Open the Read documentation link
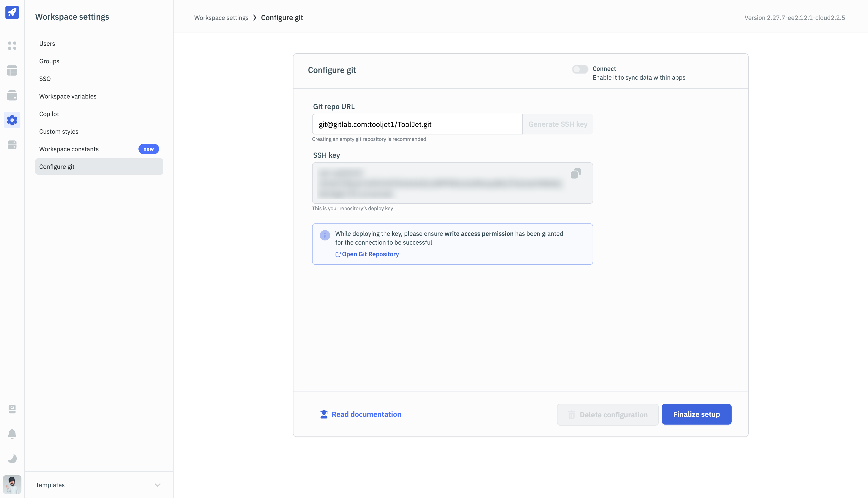This screenshot has width=868, height=498. 366,414
